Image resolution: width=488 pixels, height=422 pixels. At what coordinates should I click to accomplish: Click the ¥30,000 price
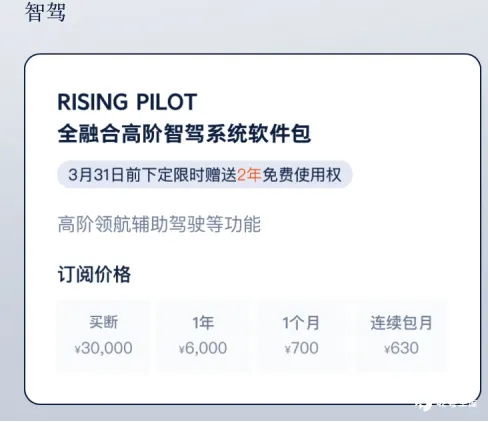pyautogui.click(x=103, y=348)
